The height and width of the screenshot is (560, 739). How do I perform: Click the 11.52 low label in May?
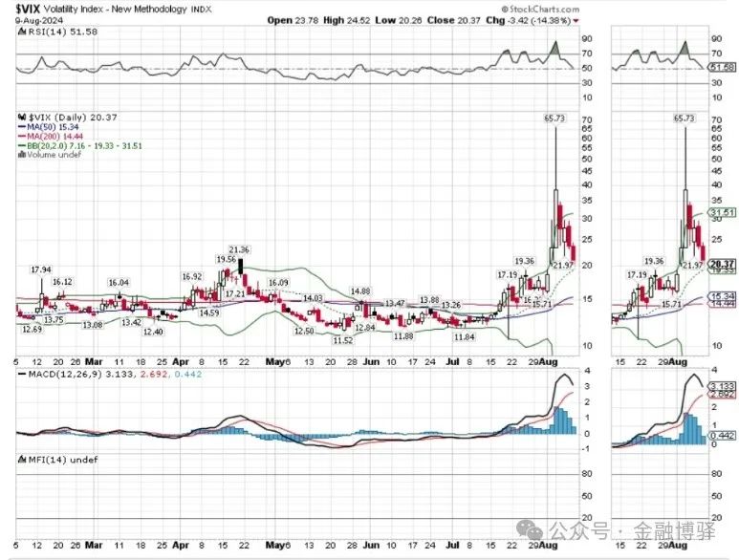click(x=342, y=340)
